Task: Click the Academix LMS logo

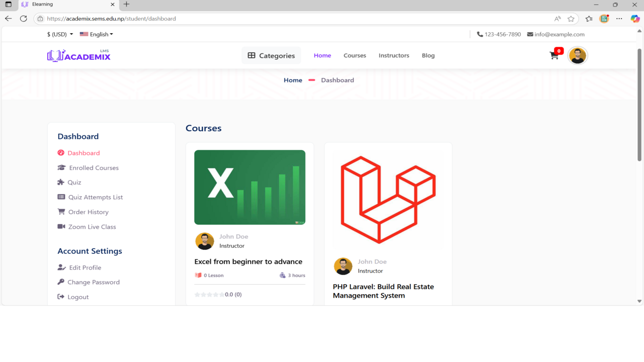Action: [79, 56]
